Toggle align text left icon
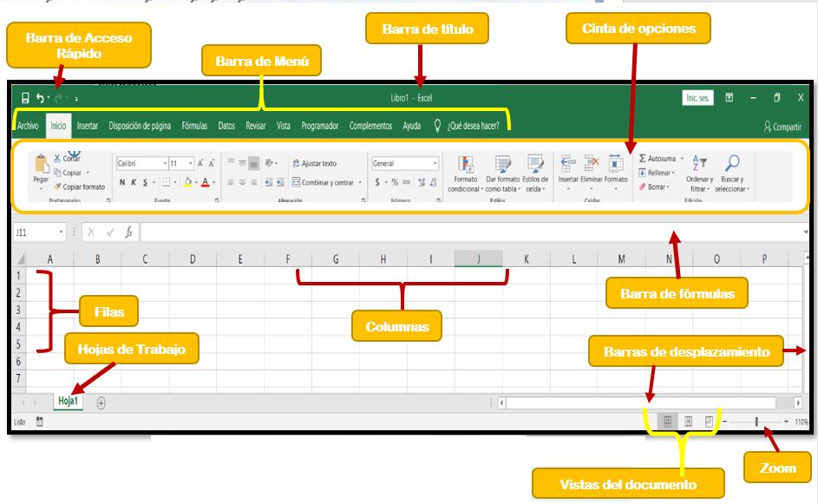The image size is (818, 504). click(x=231, y=182)
